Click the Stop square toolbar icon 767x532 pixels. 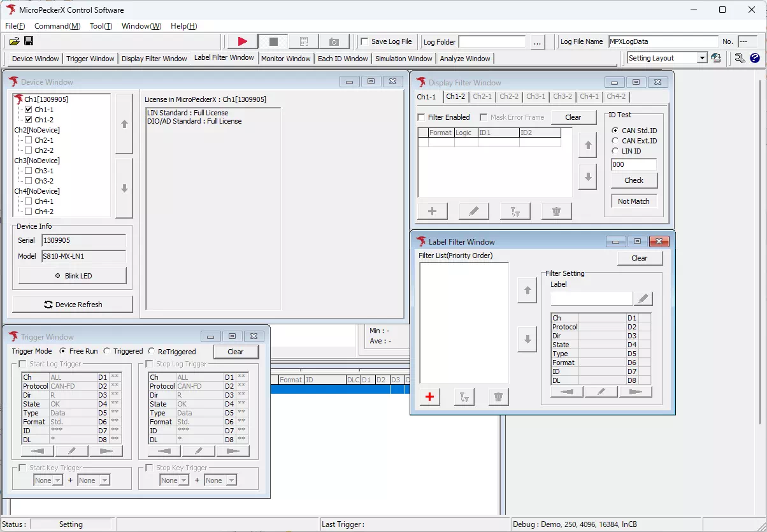[273, 41]
